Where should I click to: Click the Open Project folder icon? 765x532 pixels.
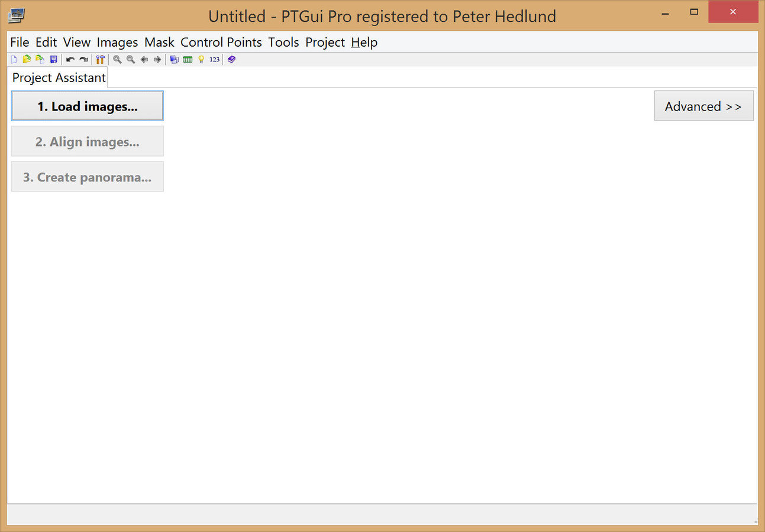(x=27, y=59)
